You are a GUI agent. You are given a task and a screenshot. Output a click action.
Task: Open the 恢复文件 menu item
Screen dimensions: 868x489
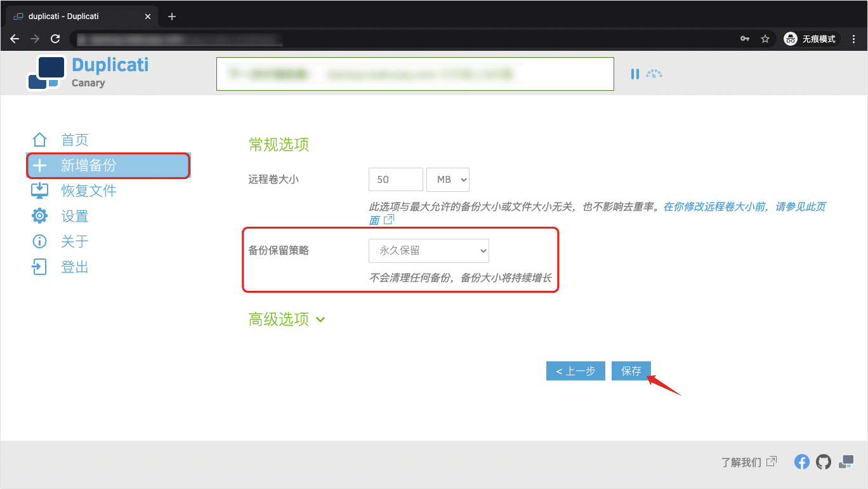coord(89,191)
